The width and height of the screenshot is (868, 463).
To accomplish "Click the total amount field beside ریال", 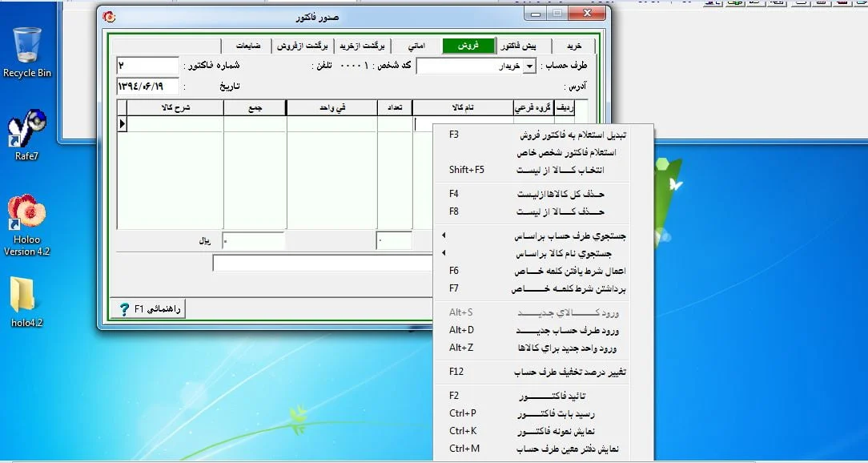I will coord(254,241).
